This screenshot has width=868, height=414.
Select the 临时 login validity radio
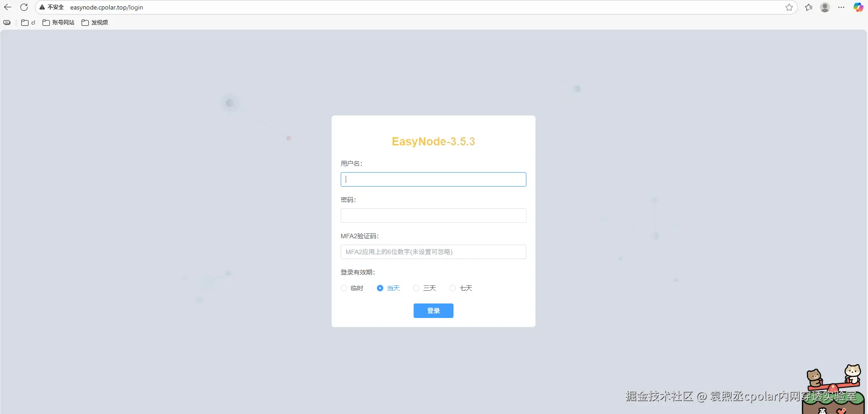click(344, 288)
